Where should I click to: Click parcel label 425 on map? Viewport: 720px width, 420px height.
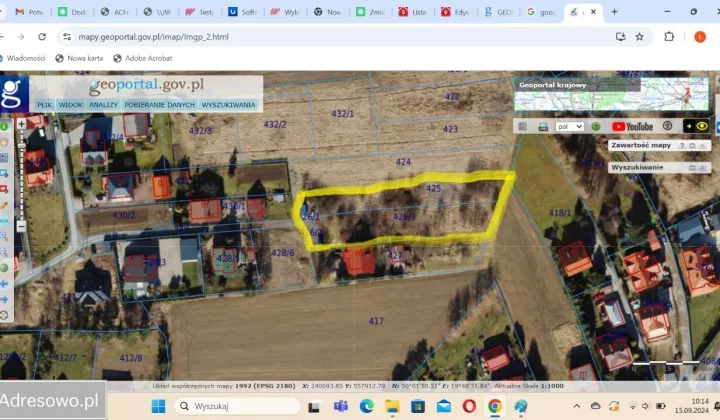click(x=433, y=188)
